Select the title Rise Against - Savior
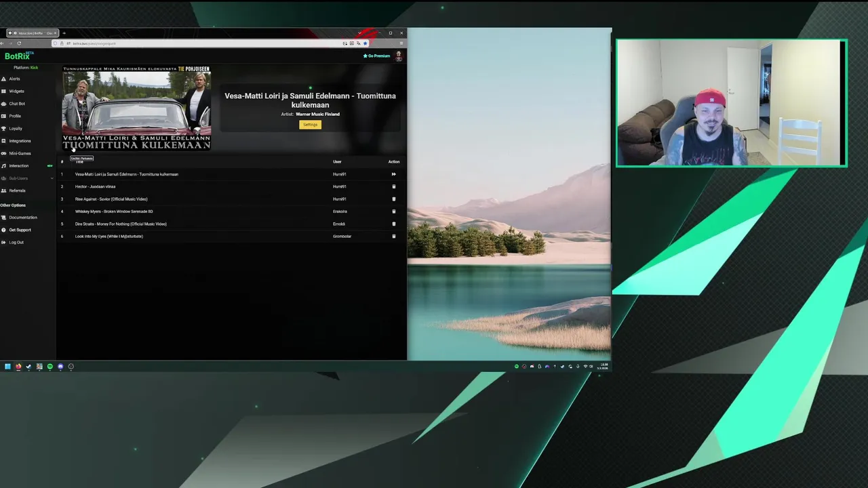This screenshot has height=488, width=868. pos(111,199)
